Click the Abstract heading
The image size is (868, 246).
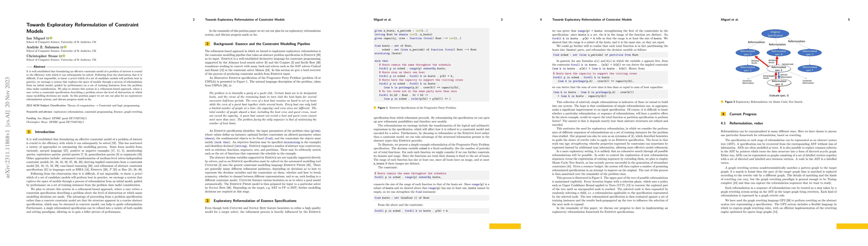tap(40, 67)
